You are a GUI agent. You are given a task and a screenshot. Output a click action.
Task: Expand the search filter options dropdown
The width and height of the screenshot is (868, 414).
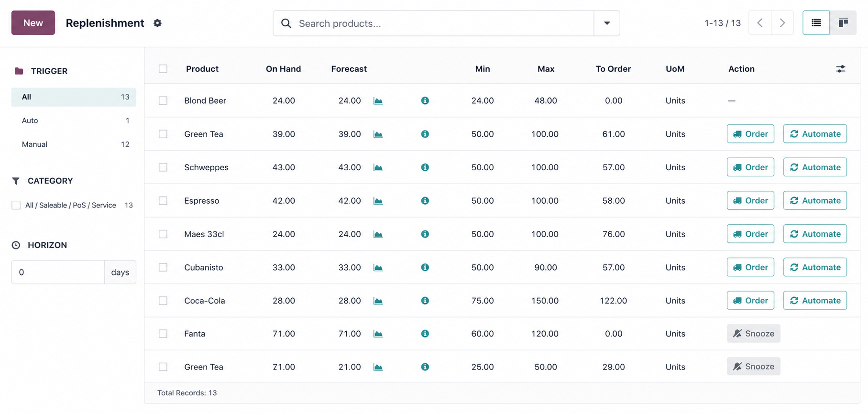(x=606, y=23)
